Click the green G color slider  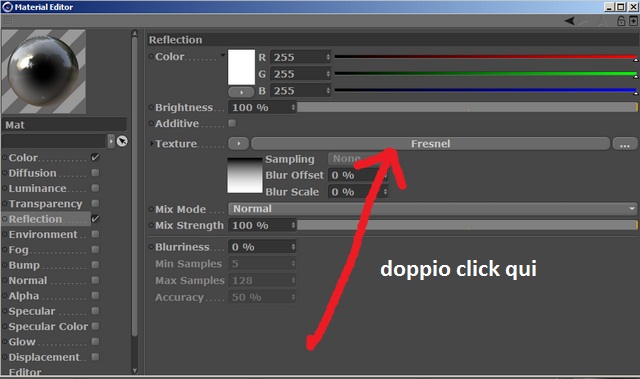coord(486,74)
